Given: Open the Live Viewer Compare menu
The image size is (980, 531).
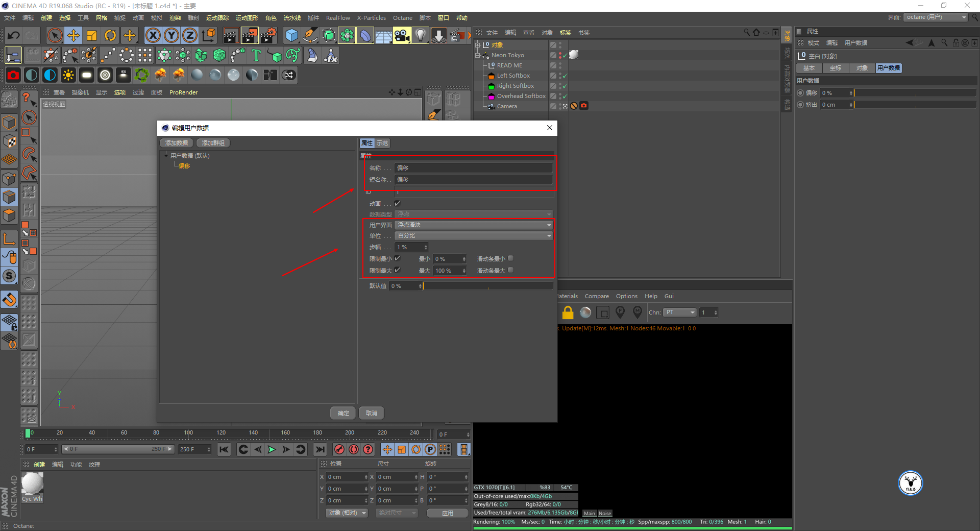Looking at the screenshot, I should pyautogui.click(x=597, y=296).
